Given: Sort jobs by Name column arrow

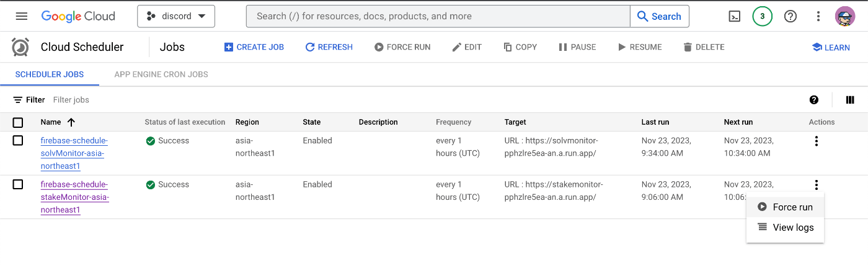Looking at the screenshot, I should pos(71,122).
